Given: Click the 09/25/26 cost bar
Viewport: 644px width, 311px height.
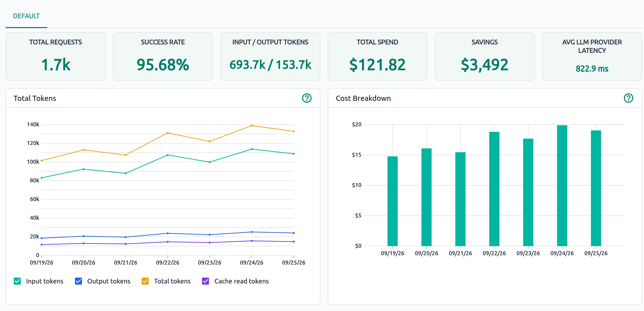Looking at the screenshot, I should (x=596, y=188).
